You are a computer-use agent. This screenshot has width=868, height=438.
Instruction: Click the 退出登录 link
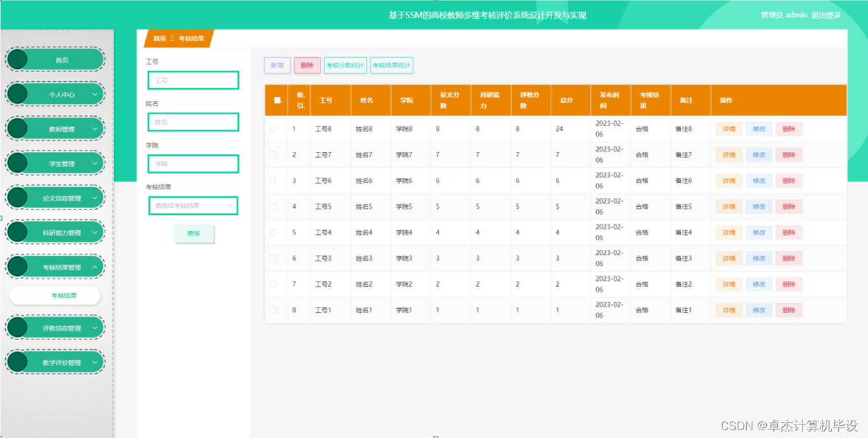(826, 15)
